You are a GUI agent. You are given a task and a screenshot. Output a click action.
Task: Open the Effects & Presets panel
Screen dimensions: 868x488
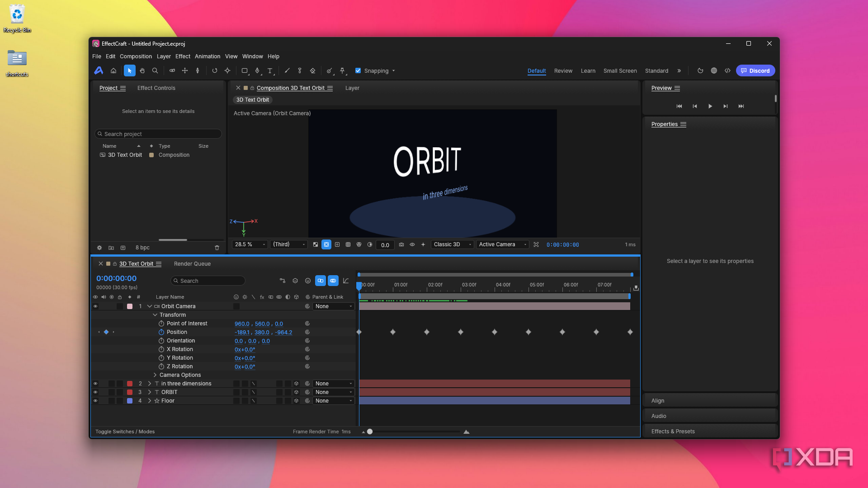[673, 432]
